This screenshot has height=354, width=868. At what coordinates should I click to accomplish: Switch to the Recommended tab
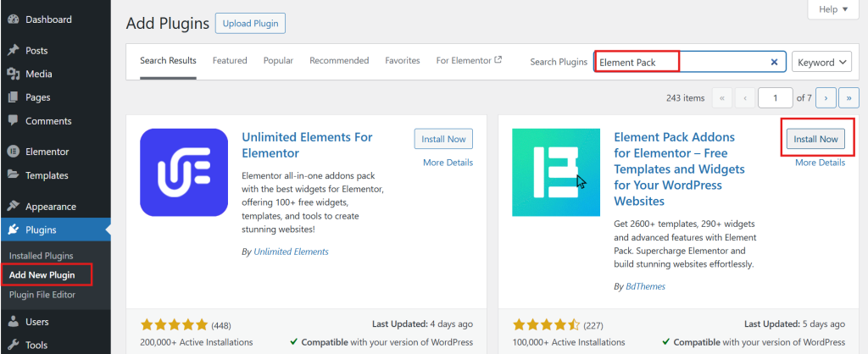(339, 61)
